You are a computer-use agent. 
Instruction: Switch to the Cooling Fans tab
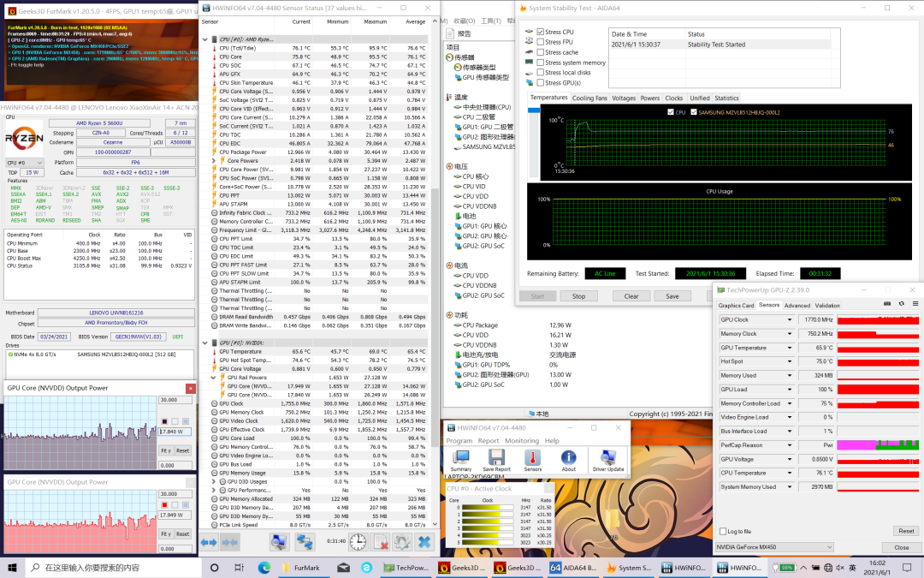589,98
